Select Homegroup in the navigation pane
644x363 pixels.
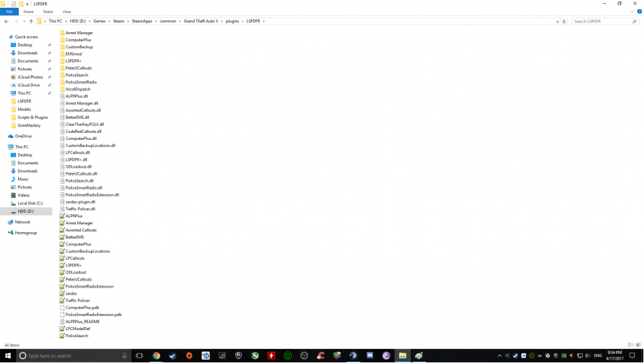26,233
